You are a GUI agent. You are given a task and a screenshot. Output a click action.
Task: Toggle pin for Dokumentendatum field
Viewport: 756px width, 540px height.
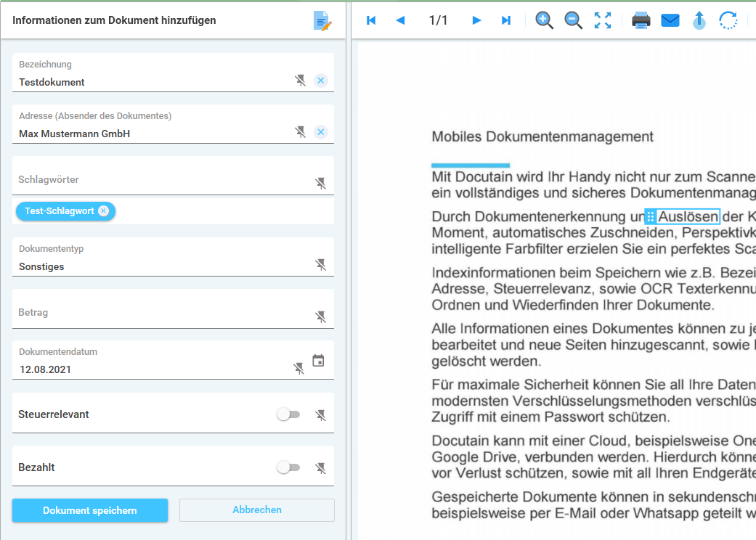(299, 369)
